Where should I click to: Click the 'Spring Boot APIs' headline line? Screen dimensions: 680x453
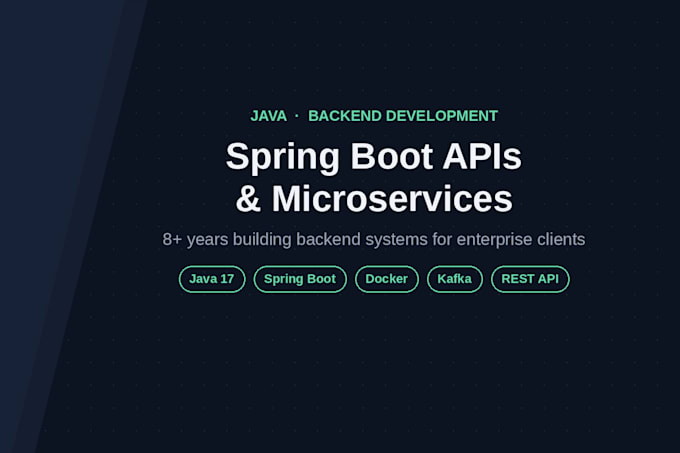[373, 156]
